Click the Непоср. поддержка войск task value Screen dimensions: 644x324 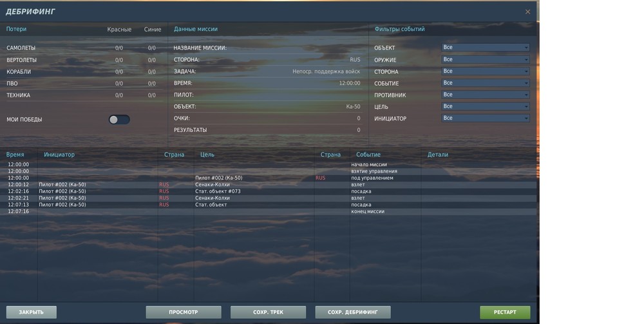click(x=326, y=71)
